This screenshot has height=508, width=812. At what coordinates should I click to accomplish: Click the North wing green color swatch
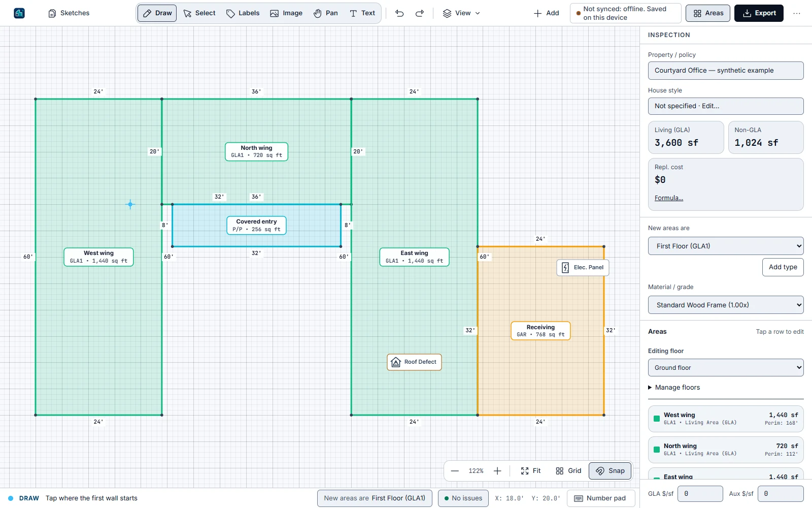click(x=657, y=450)
